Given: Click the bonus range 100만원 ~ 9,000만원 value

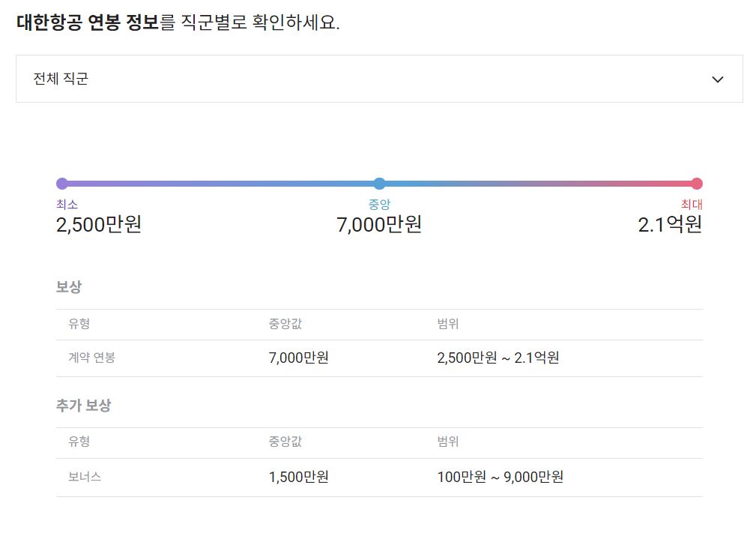Looking at the screenshot, I should (501, 477).
